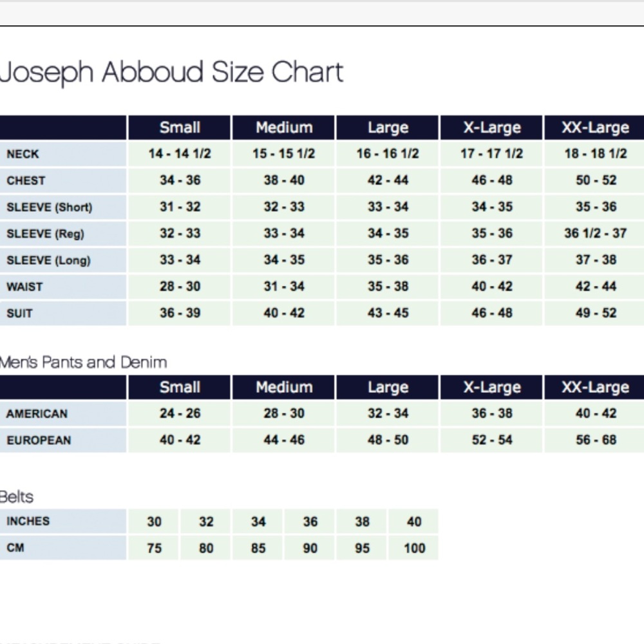Select Large waist value 35 - 38
Viewport: 644px width, 644px height.
pos(388,287)
